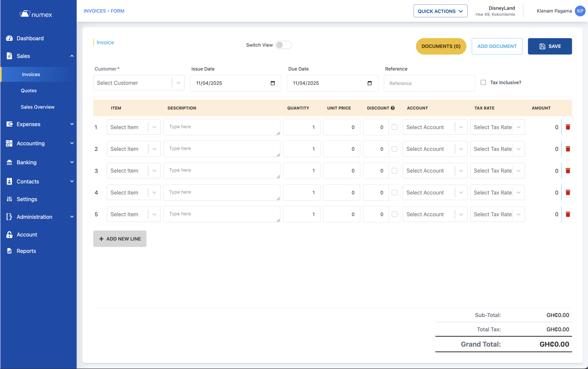Tick the discount checkbox on line 2
This screenshot has height=369, width=588.
394,149
